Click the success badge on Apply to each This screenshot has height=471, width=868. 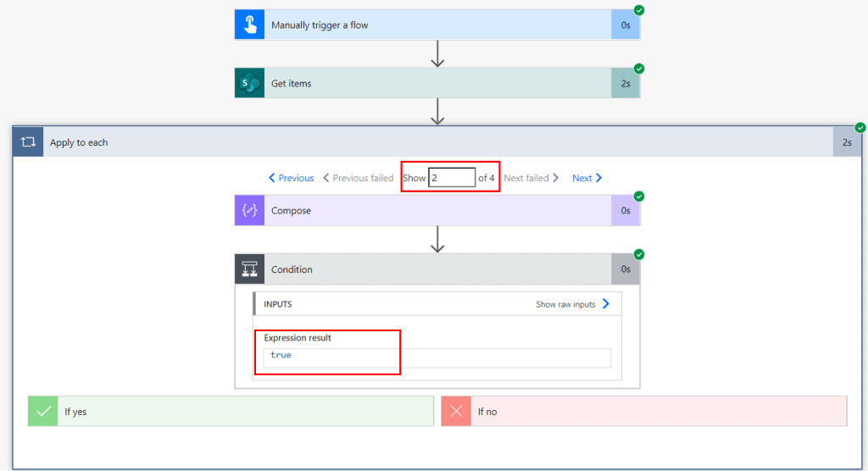(x=860, y=127)
